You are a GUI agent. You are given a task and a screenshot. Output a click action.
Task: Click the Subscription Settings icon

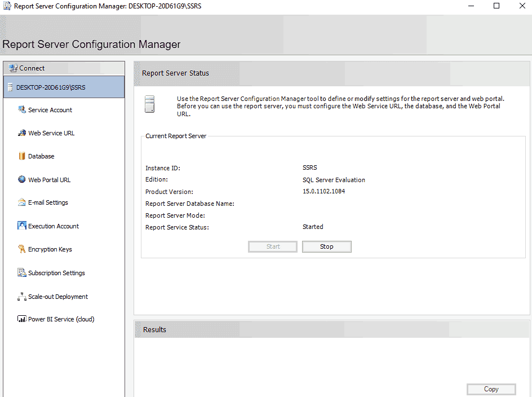[22, 273]
